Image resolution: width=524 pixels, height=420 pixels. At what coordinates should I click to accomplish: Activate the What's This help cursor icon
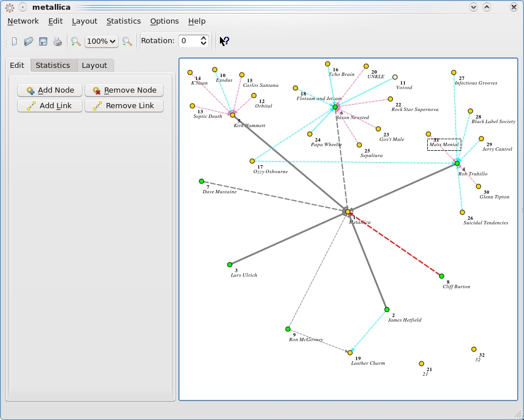(225, 41)
